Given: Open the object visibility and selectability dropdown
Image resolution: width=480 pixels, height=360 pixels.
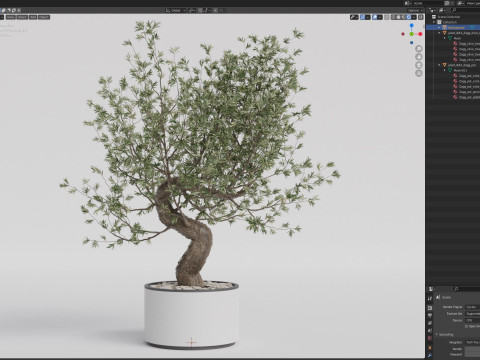Looking at the screenshot, I should coord(354,17).
